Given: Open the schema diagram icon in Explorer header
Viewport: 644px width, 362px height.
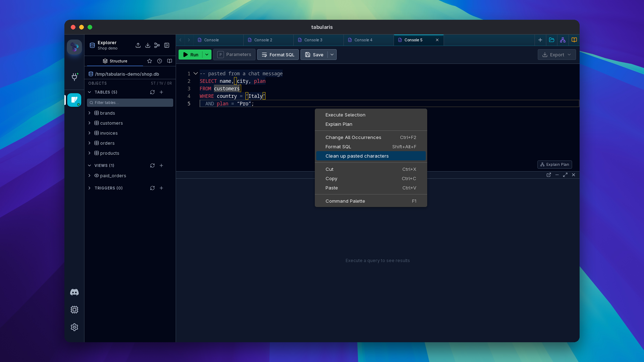Looking at the screenshot, I should [x=157, y=45].
